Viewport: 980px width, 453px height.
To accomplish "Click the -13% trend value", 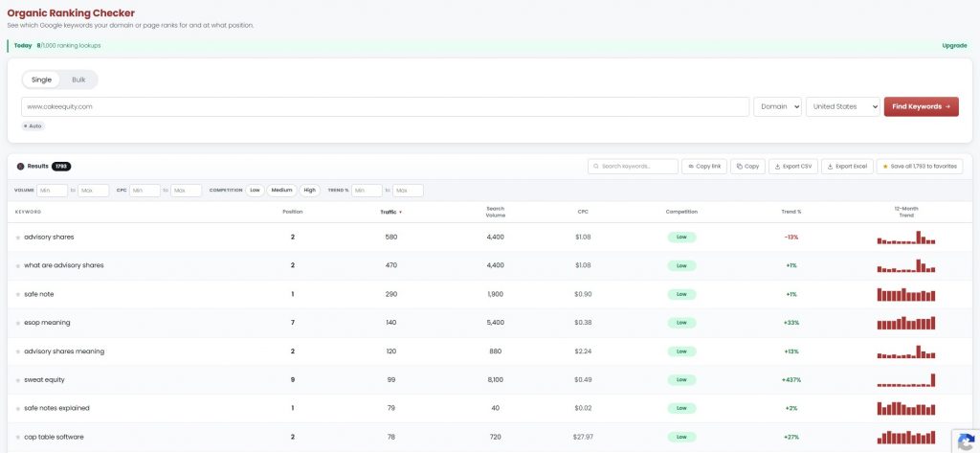I will coord(791,238).
